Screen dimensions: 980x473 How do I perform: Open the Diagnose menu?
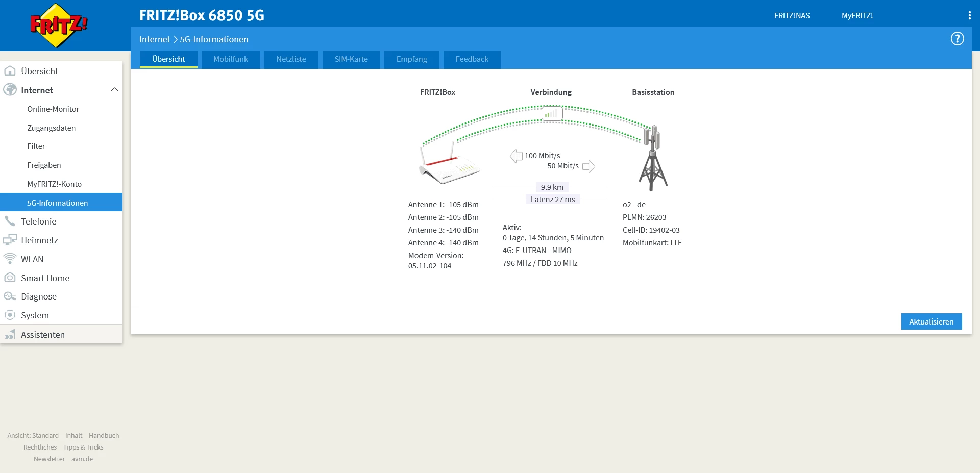(61, 296)
